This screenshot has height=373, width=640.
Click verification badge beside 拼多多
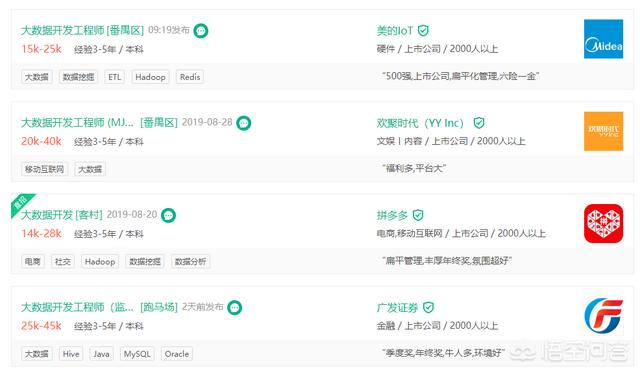pyautogui.click(x=418, y=215)
